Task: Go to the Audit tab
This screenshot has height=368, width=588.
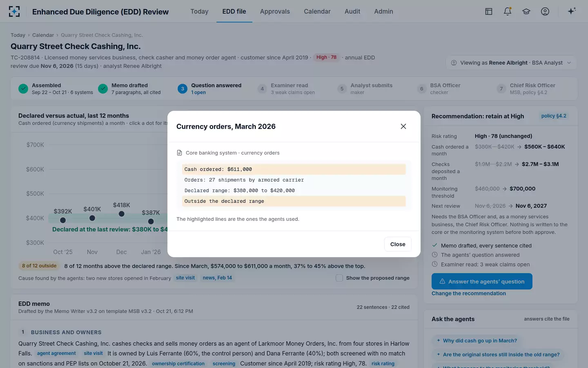Action: 352,11
